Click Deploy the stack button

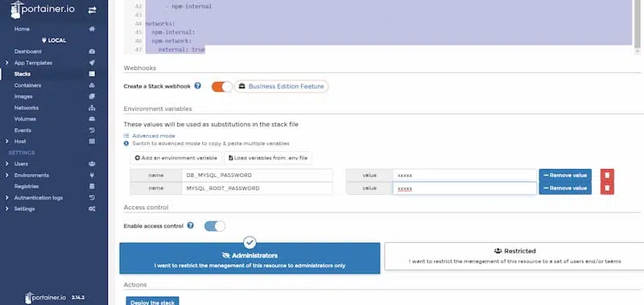(152, 301)
